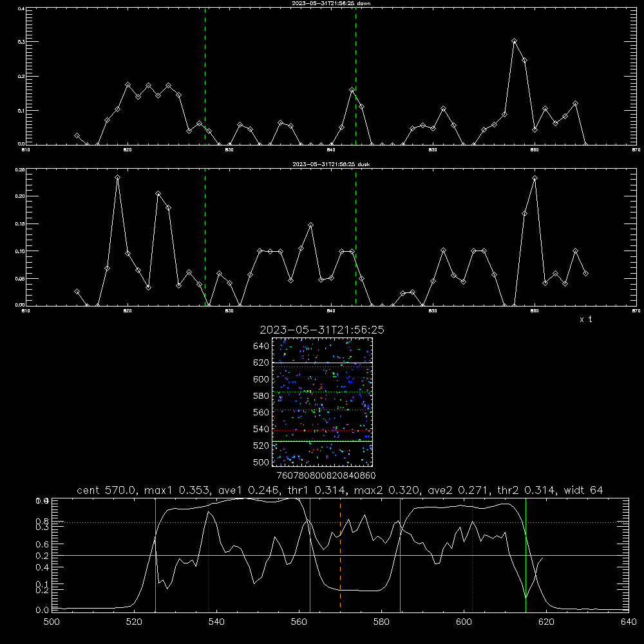Click the green vertical line near 615

click(x=526, y=555)
